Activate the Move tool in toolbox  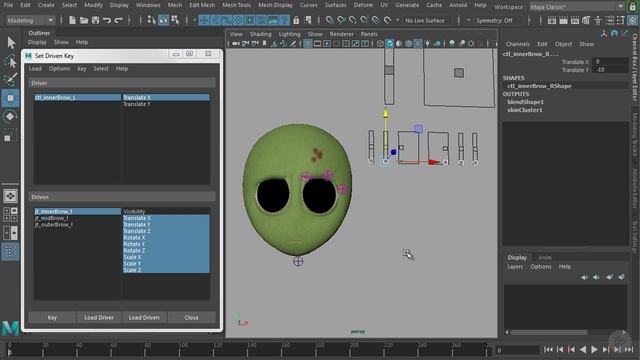pyautogui.click(x=11, y=98)
